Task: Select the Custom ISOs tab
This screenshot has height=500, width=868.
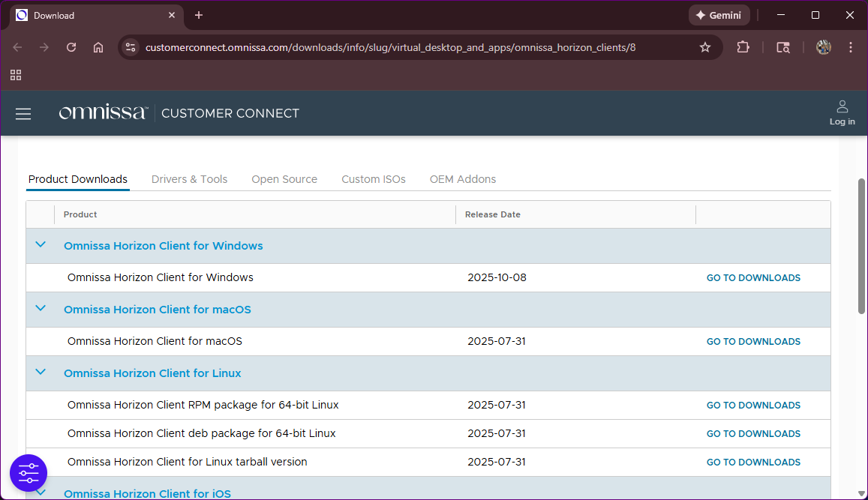Action: coord(373,179)
